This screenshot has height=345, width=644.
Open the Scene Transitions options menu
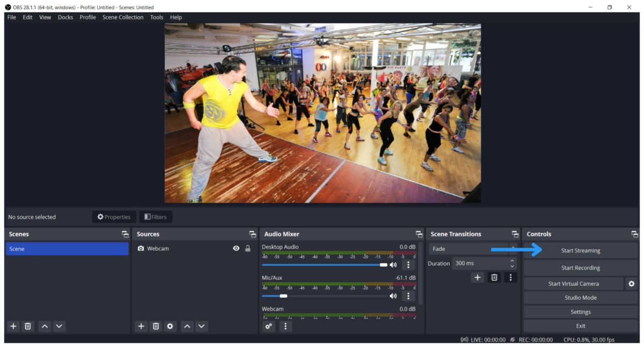point(510,277)
